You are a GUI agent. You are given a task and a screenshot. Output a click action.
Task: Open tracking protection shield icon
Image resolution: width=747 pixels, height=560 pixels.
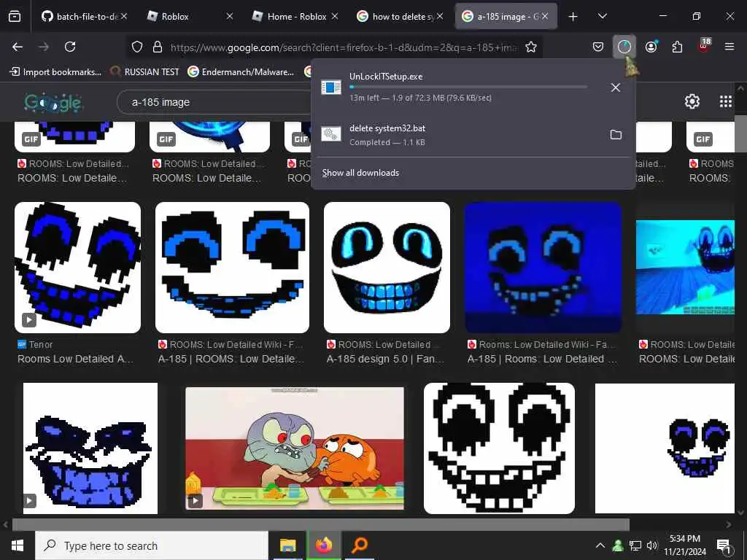pos(137,47)
